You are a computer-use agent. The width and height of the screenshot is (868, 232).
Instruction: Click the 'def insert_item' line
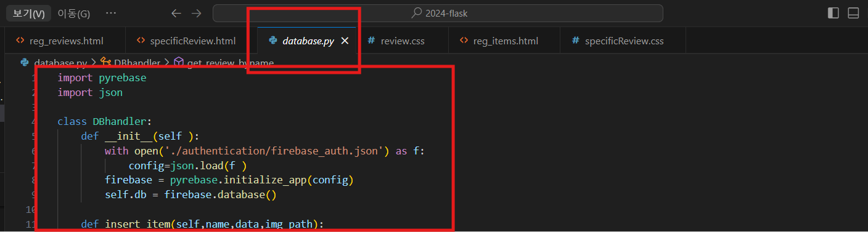coord(202,224)
